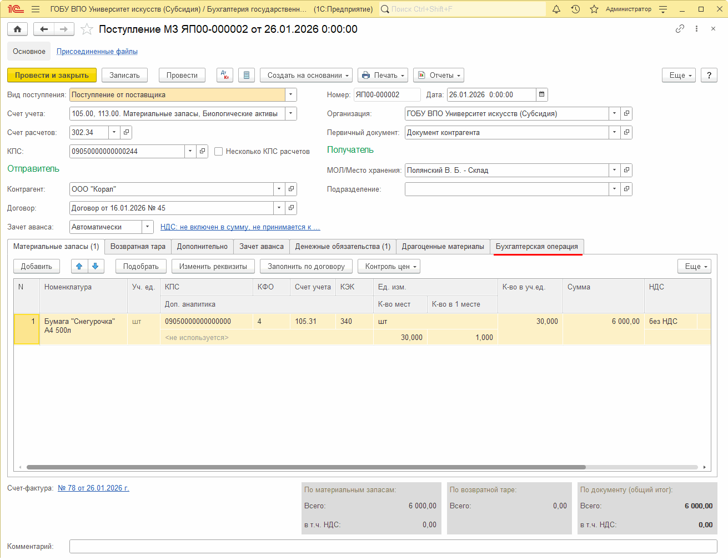
Task: Open the notifications bell icon
Action: coord(556,9)
